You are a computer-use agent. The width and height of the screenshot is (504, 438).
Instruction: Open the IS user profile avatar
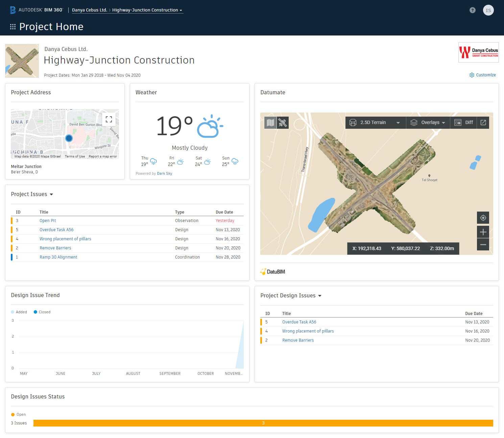point(488,10)
